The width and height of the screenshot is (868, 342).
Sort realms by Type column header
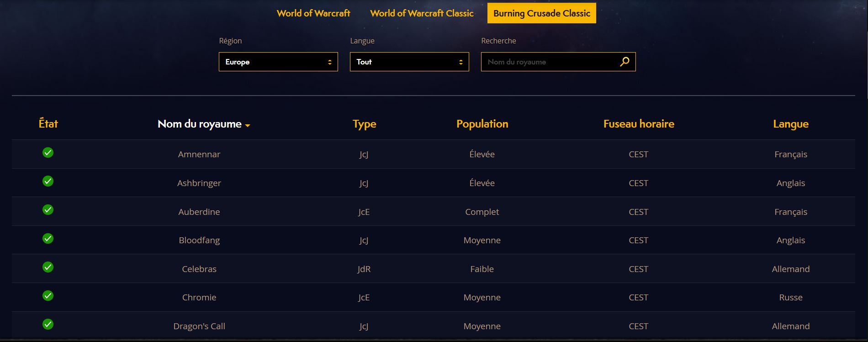364,124
